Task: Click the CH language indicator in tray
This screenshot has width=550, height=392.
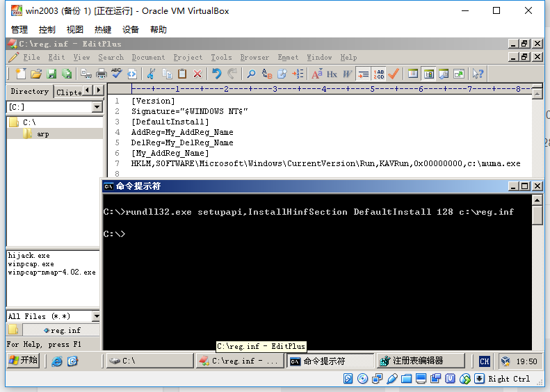Action: pos(485,361)
